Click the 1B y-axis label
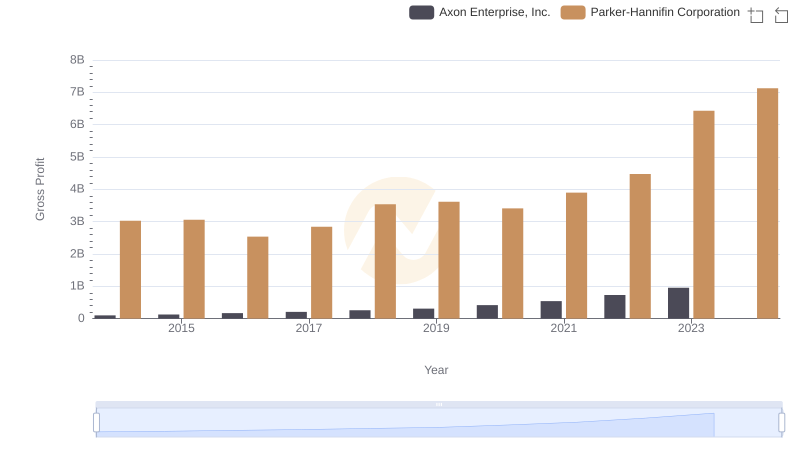 click(77, 286)
